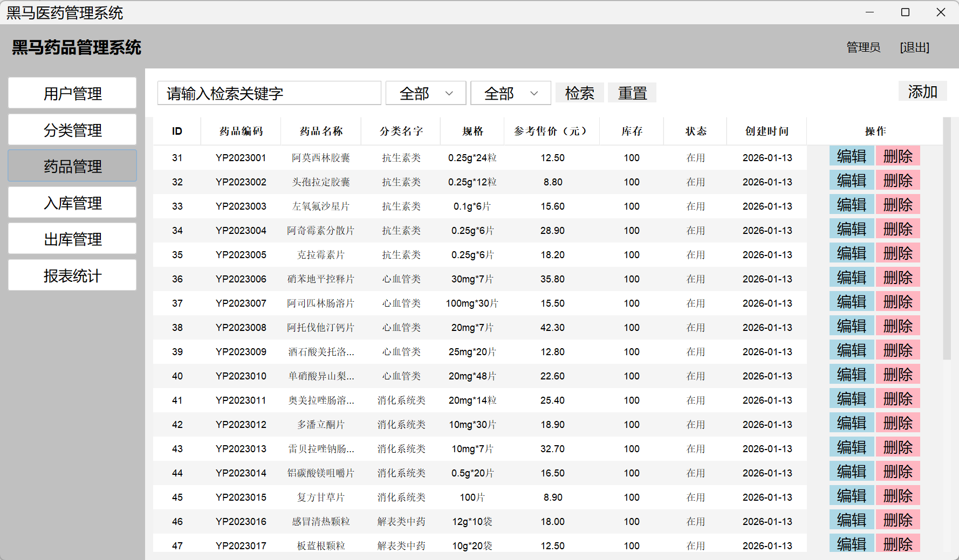Edit the 阿莫西林胶囊 row
The width and height of the screenshot is (959, 560).
pos(852,156)
